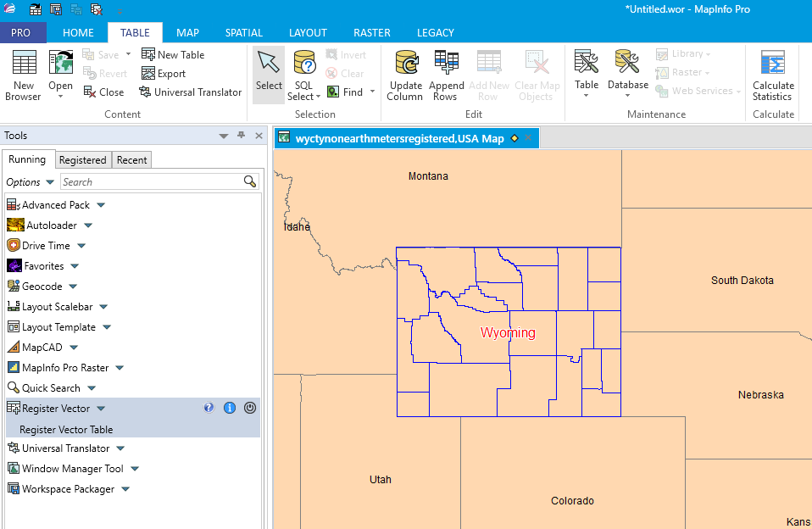Expand the Autoloader tool menu
The width and height of the screenshot is (812, 529).
click(88, 226)
